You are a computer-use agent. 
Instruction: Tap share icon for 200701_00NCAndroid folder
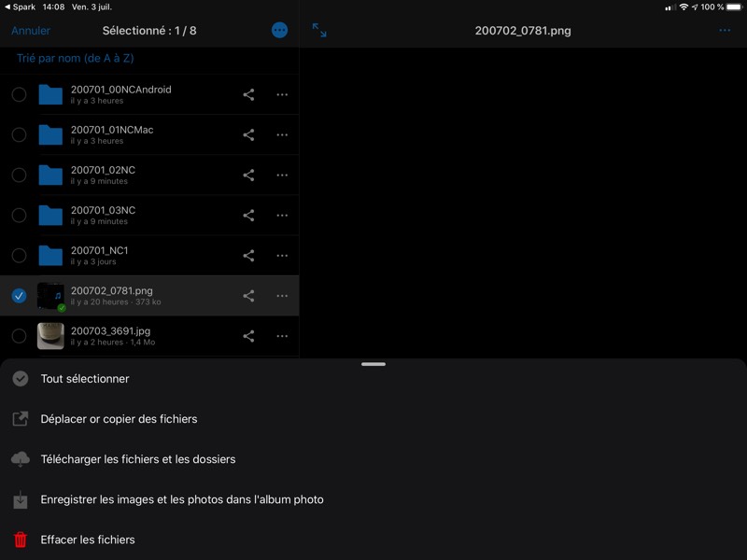(248, 94)
